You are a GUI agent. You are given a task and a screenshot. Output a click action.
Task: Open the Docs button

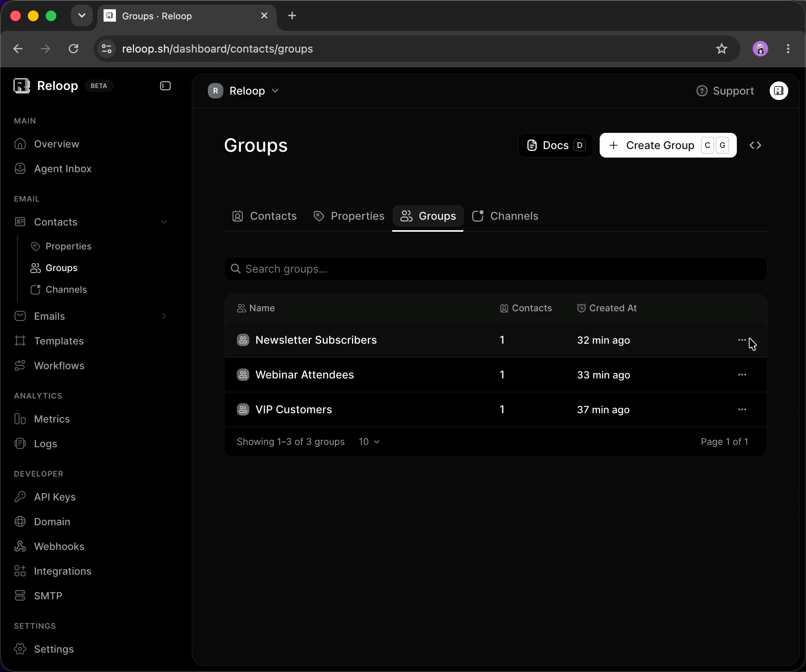[556, 145]
